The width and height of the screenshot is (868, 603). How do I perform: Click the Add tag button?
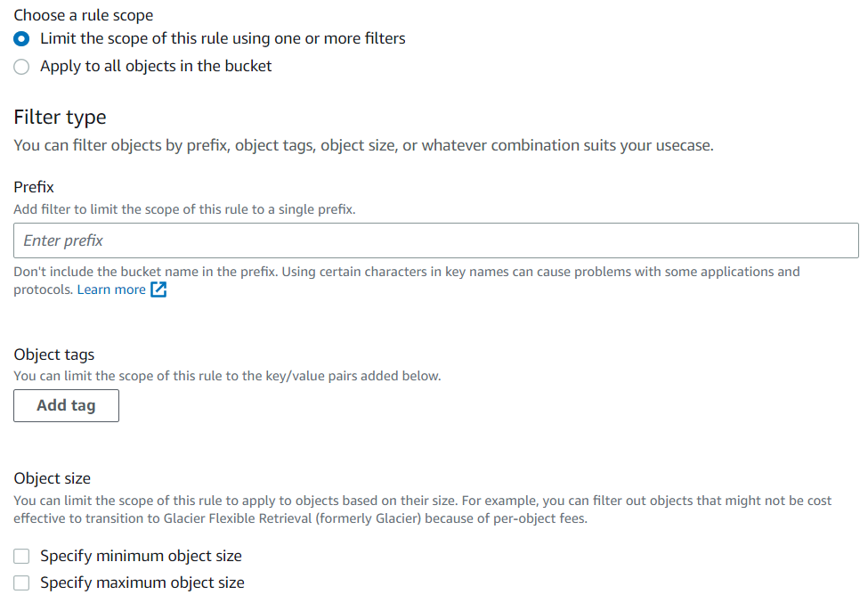[67, 405]
